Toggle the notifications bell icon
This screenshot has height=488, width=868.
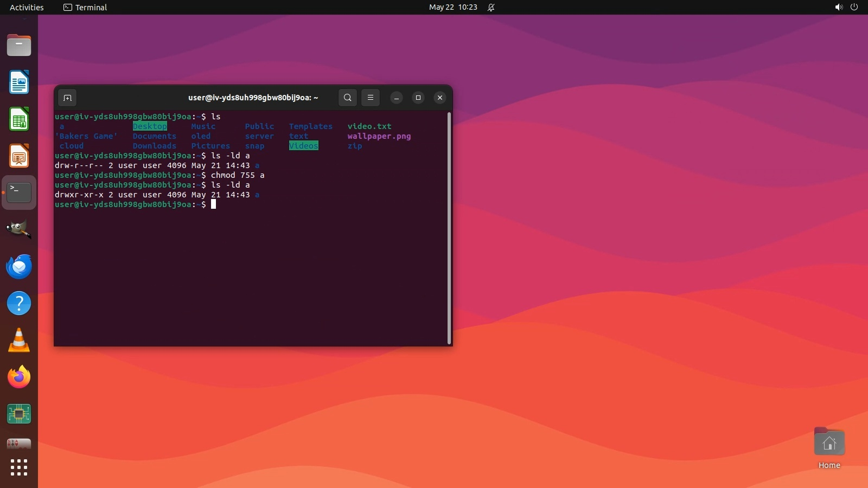[491, 7]
